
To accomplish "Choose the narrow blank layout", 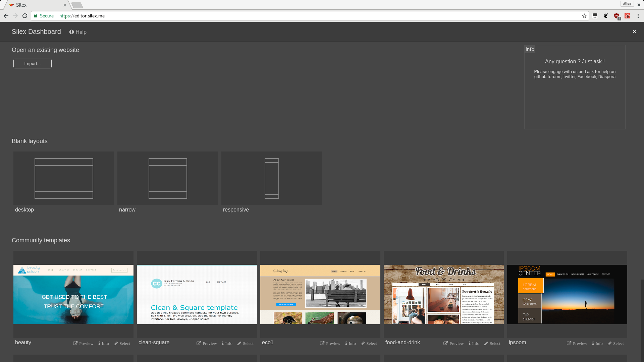I will pos(168,178).
